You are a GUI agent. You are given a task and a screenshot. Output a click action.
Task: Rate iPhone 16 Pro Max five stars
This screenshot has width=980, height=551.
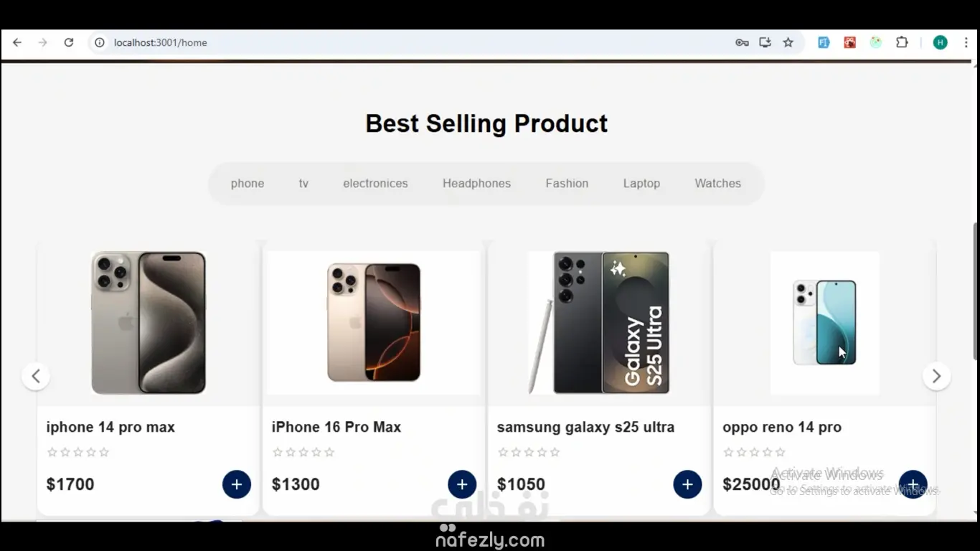point(329,452)
